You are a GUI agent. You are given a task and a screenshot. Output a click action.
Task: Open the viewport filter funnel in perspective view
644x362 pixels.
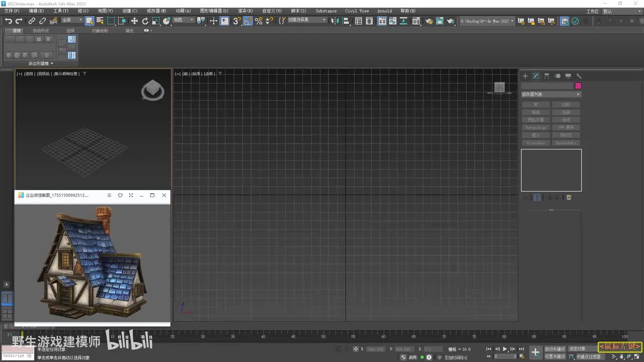[x=85, y=73]
